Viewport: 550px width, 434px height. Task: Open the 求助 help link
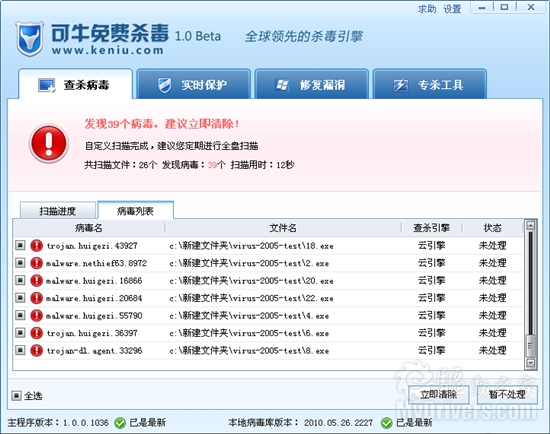[x=427, y=9]
